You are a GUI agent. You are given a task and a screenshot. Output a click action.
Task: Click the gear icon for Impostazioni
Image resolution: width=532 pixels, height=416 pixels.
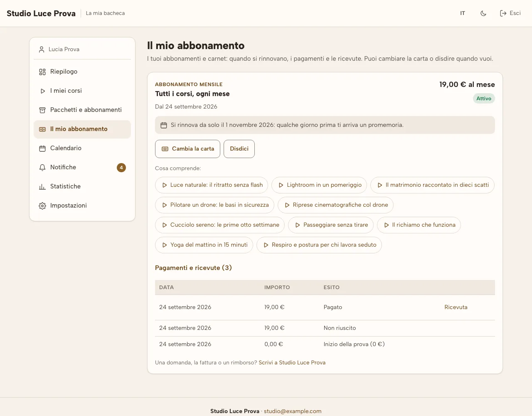42,206
